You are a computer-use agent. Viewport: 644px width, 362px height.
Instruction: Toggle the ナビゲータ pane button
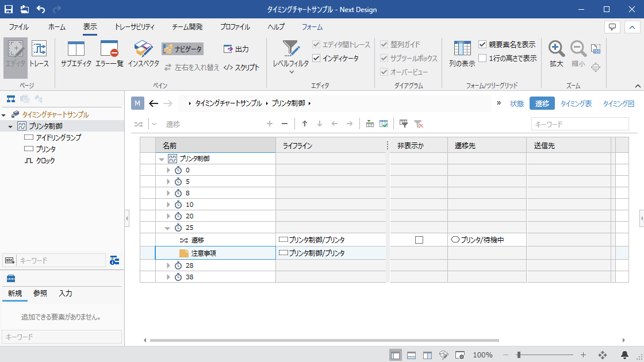click(x=183, y=49)
